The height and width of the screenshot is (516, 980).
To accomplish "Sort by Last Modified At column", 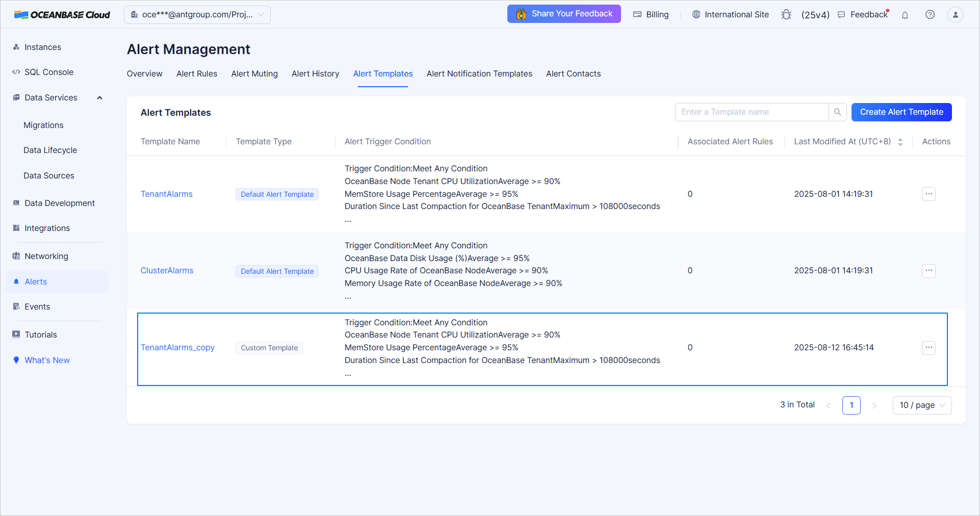I will click(900, 142).
